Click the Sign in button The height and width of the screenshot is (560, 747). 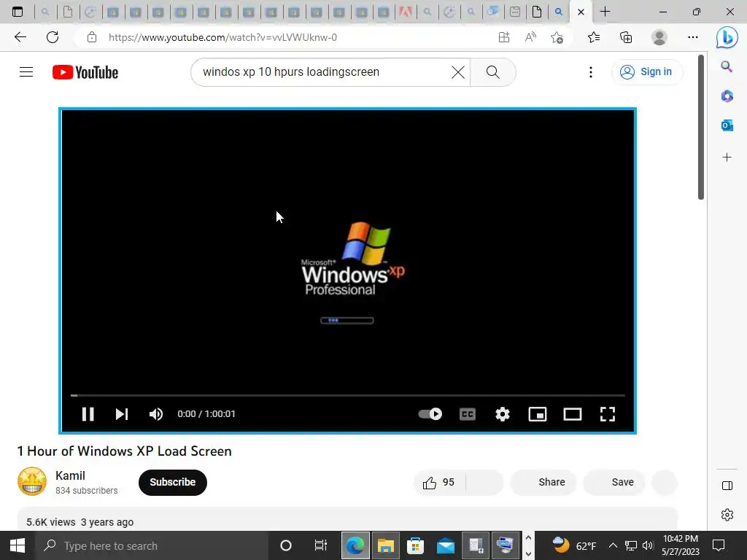(646, 72)
